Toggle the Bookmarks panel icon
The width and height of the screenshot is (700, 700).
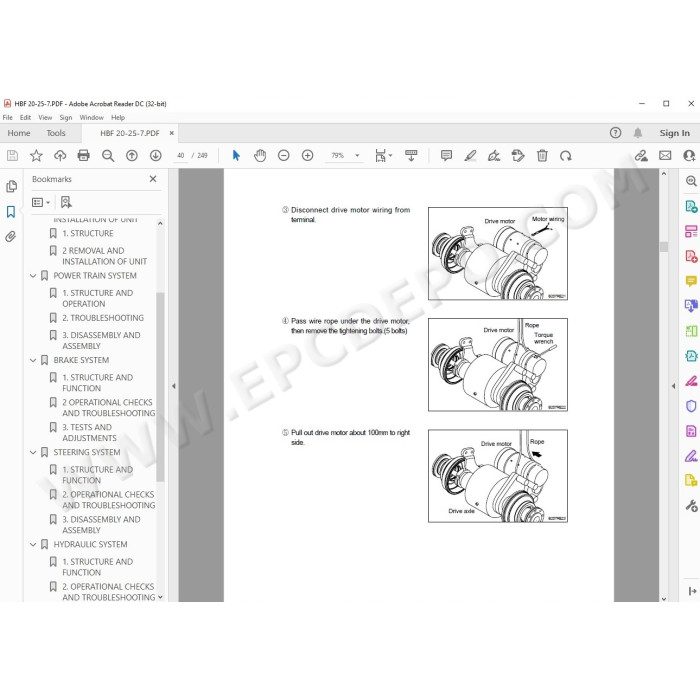11,212
